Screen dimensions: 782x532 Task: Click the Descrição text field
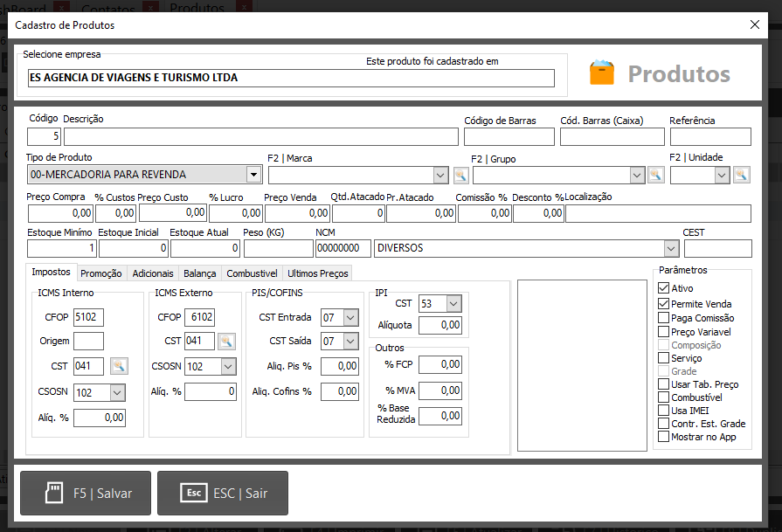260,136
